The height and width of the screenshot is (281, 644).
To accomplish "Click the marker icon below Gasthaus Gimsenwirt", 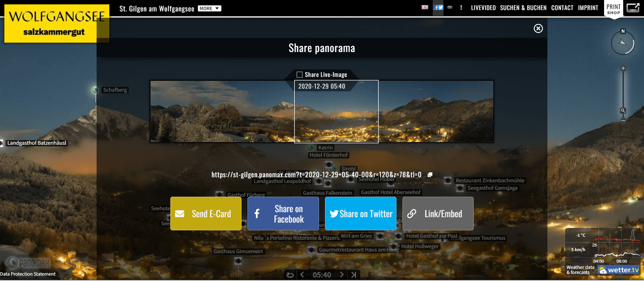I will pyautogui.click(x=238, y=261).
